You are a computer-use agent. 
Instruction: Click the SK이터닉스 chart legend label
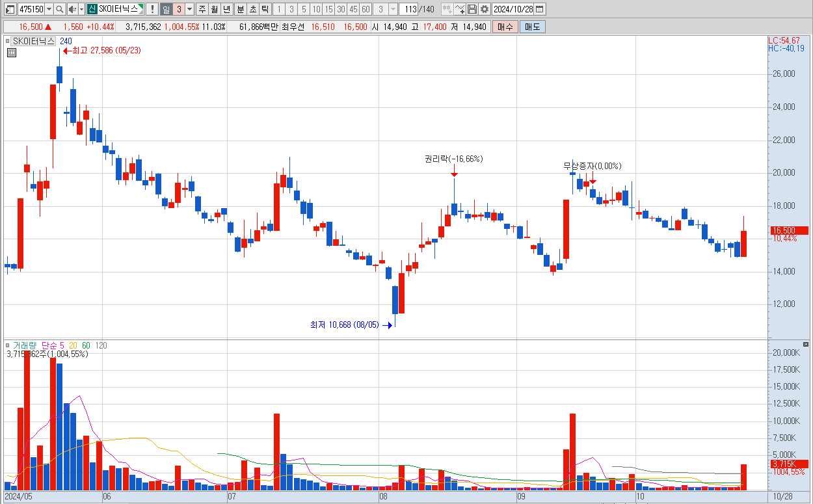(33, 40)
